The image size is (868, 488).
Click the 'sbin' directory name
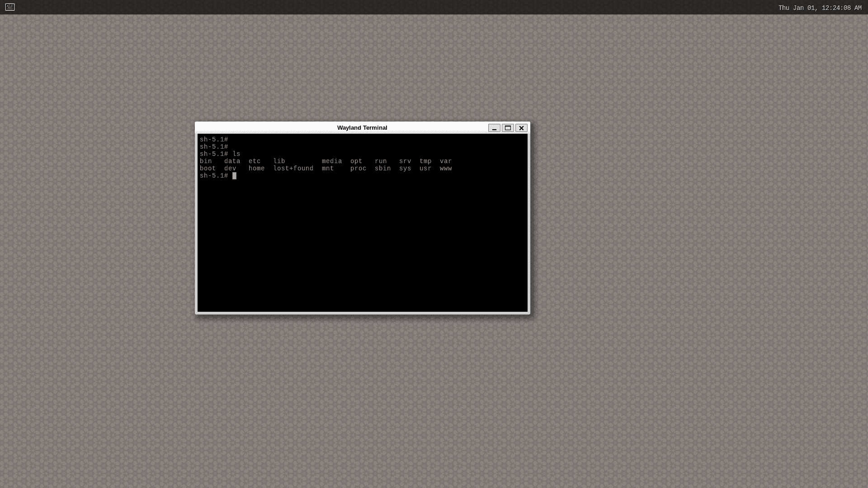click(382, 169)
